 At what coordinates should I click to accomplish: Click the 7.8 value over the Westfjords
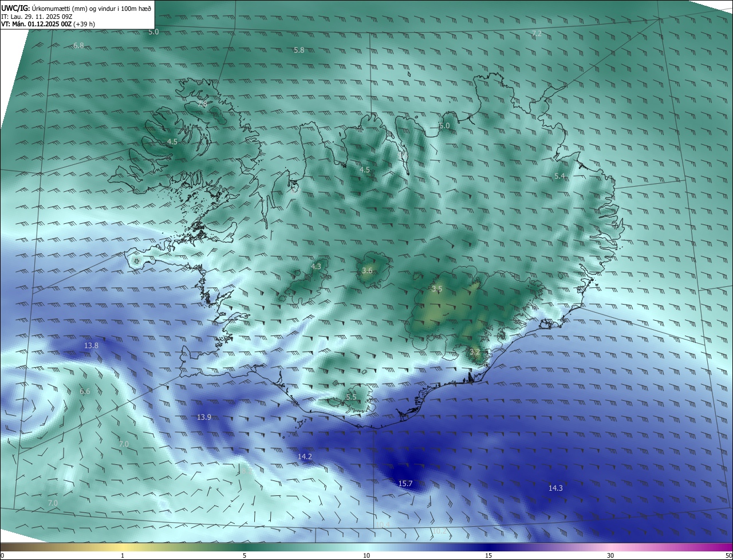(202, 104)
